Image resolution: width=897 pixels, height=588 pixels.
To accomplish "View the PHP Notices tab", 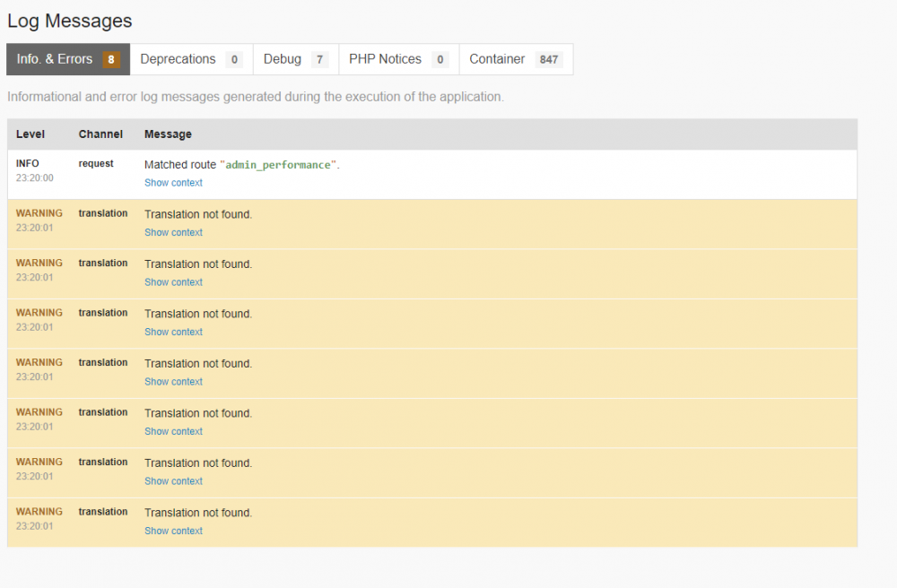I will click(399, 59).
